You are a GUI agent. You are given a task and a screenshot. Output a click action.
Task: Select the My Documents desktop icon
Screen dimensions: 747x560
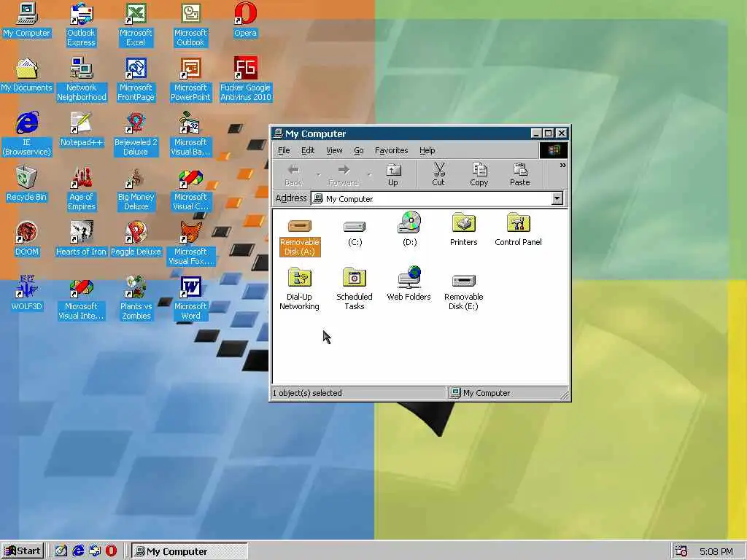click(x=26, y=75)
